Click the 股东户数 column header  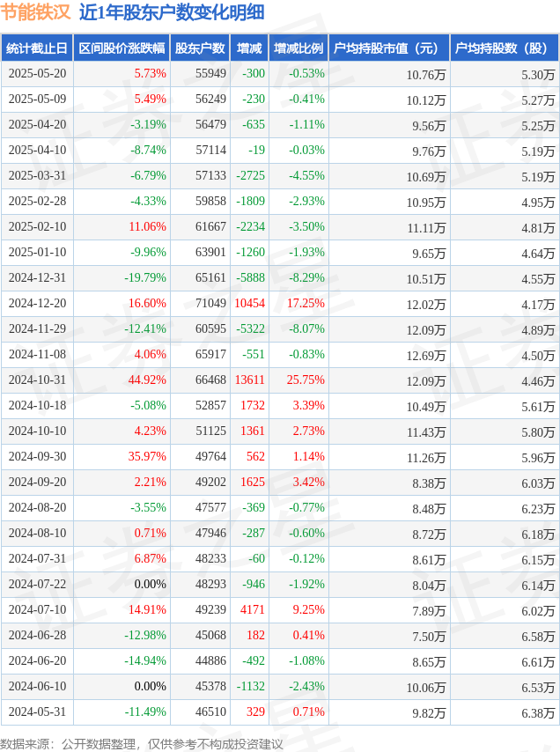[x=201, y=48]
